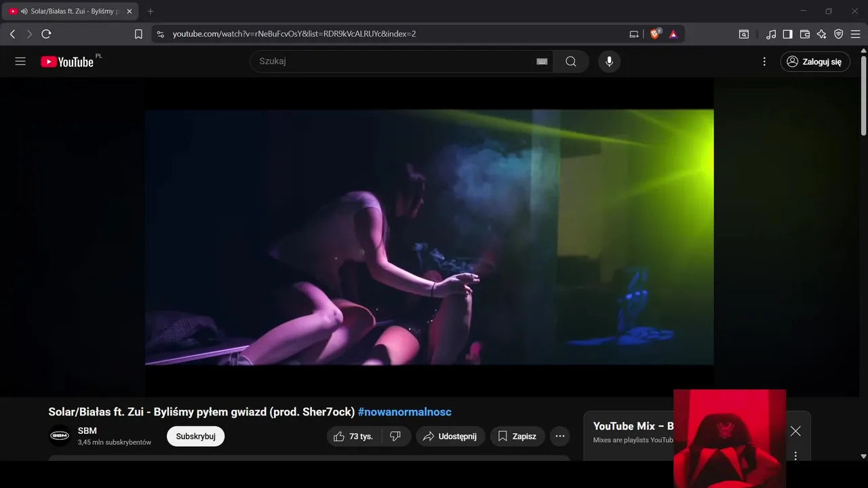868x488 pixels.
Task: Install app via address bar icon
Action: [634, 34]
